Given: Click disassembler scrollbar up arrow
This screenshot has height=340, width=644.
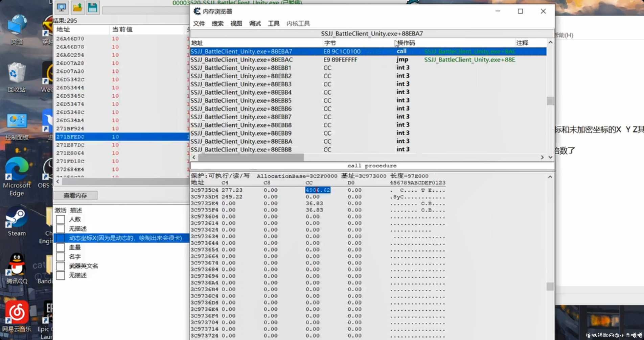Looking at the screenshot, I should click(x=550, y=43).
